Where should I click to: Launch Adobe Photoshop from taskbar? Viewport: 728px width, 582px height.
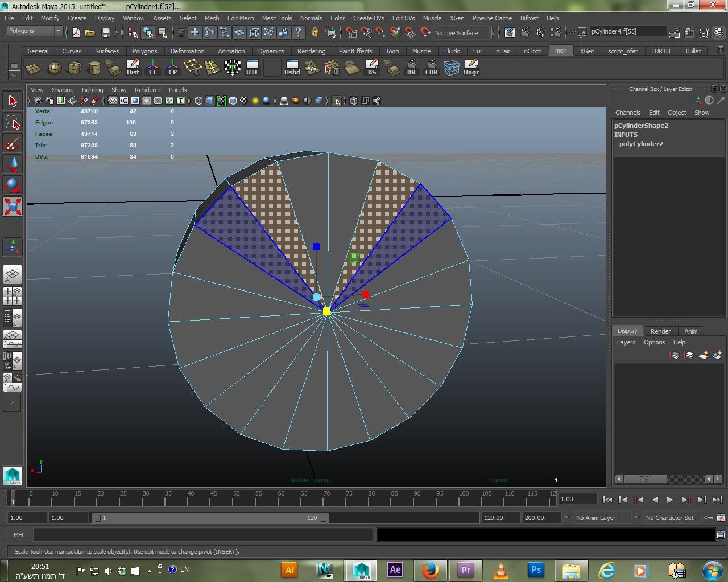536,570
